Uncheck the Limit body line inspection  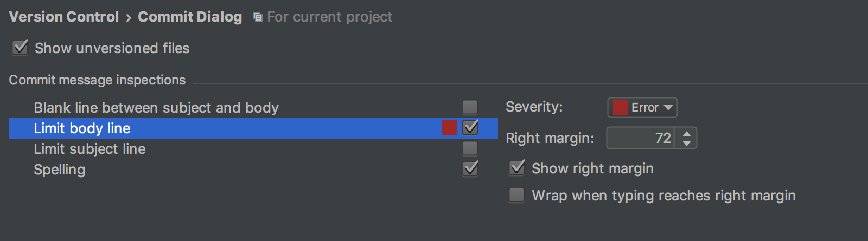coord(470,128)
